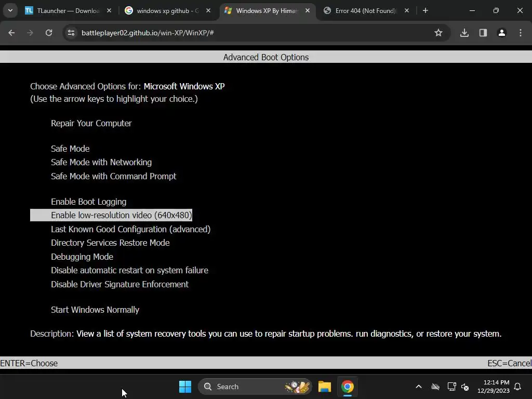Select Disable Driver Signature Enforcement

pos(120,284)
